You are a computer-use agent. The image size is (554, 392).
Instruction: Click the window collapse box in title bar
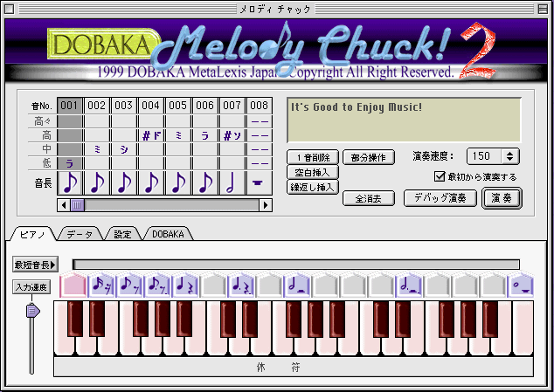tap(543, 9)
